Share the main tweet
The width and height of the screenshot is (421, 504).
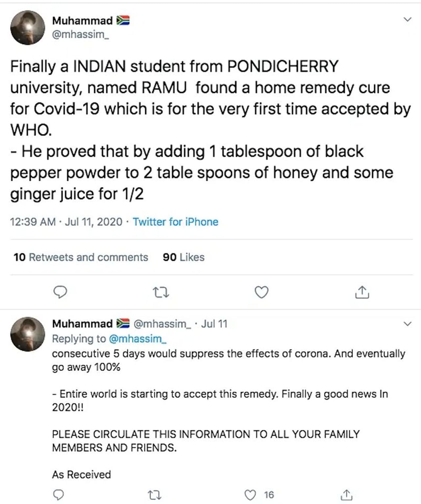362,292
